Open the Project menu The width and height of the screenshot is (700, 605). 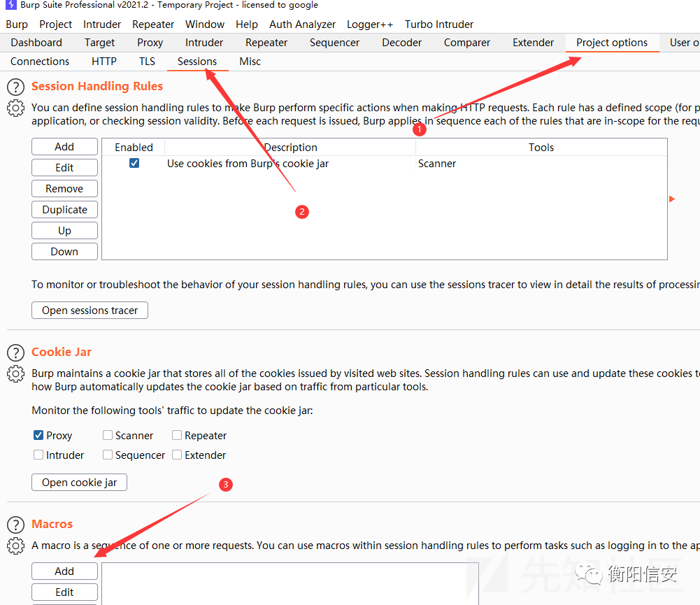[x=55, y=24]
